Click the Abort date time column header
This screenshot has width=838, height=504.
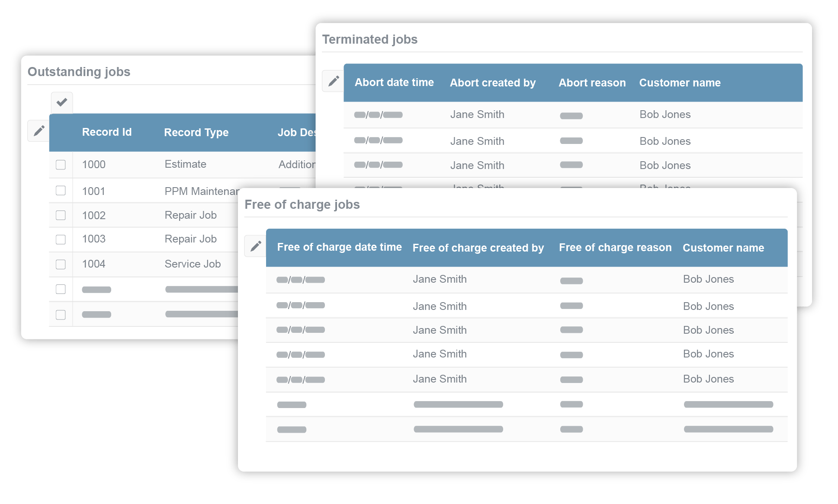(394, 83)
